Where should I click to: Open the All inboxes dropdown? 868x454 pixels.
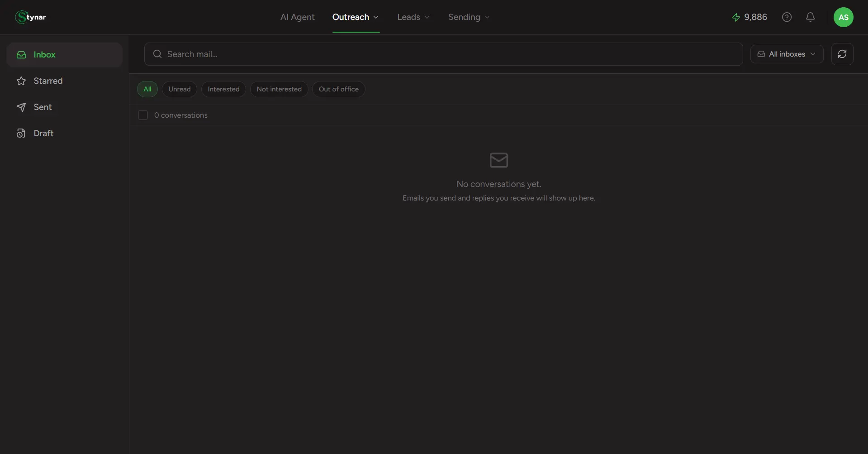tap(787, 54)
